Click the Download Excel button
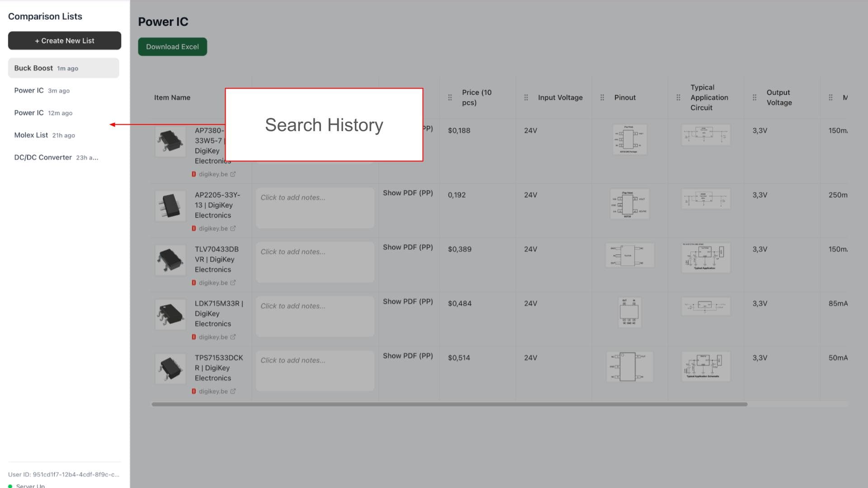868x488 pixels. [172, 47]
